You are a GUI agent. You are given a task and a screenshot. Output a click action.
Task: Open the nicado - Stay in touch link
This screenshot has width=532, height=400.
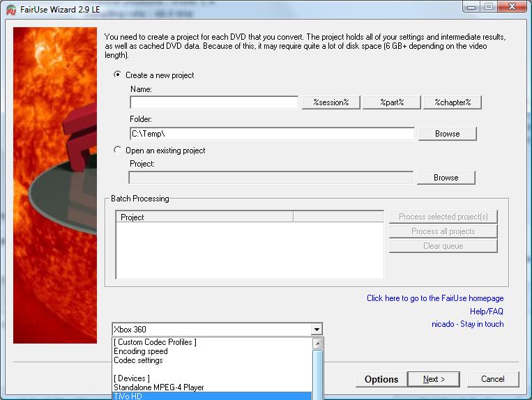click(468, 324)
